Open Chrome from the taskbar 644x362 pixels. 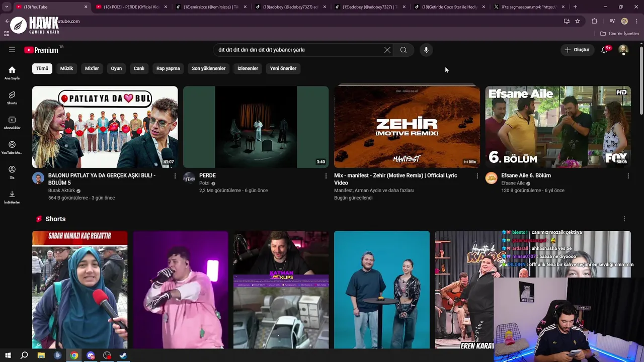(74, 355)
